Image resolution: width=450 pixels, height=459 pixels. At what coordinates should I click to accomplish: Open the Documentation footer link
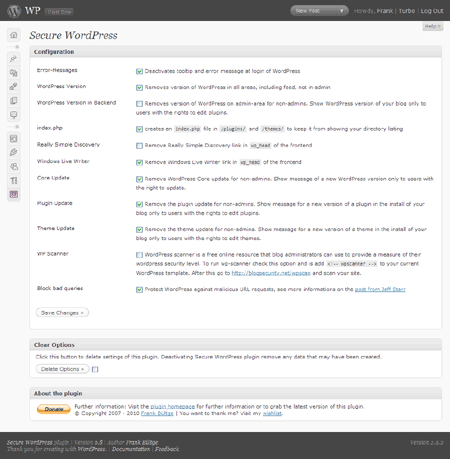tap(131, 449)
